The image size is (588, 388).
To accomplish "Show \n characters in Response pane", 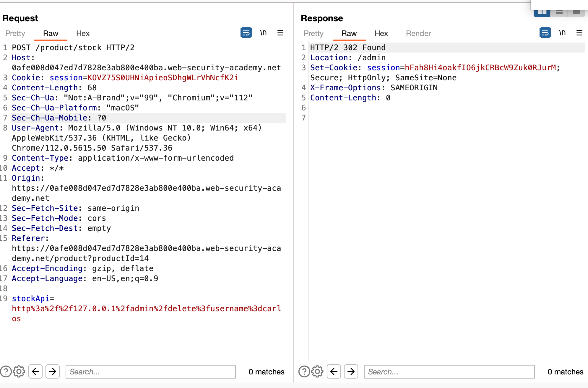I will point(562,32).
